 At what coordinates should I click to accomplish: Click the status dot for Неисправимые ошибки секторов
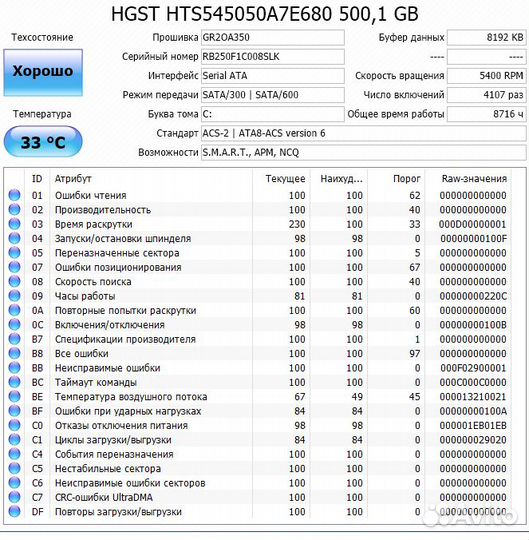pyautogui.click(x=14, y=483)
